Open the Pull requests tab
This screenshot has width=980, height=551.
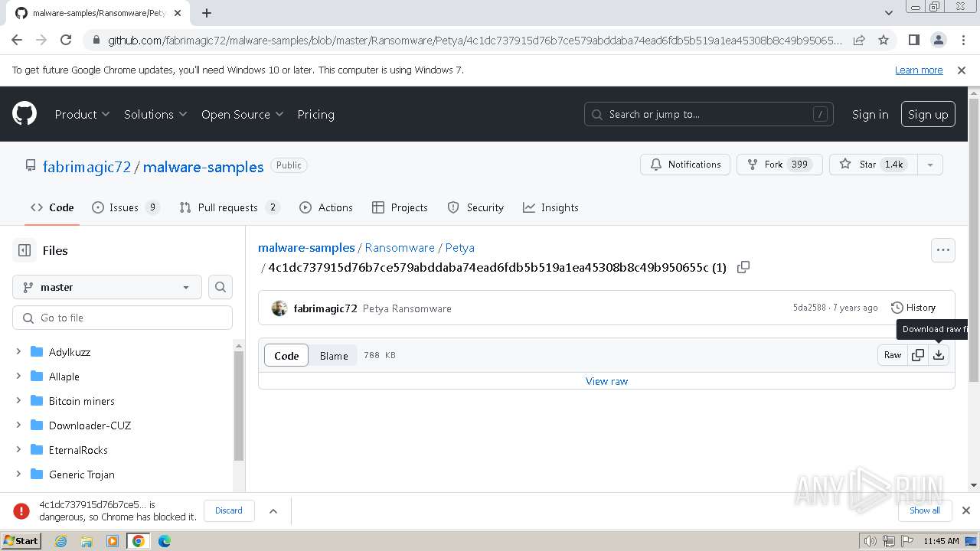pos(230,207)
